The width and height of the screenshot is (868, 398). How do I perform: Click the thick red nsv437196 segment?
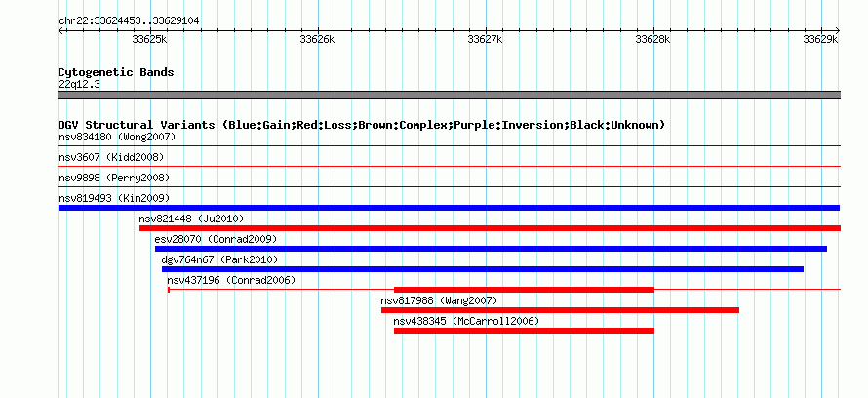click(525, 290)
